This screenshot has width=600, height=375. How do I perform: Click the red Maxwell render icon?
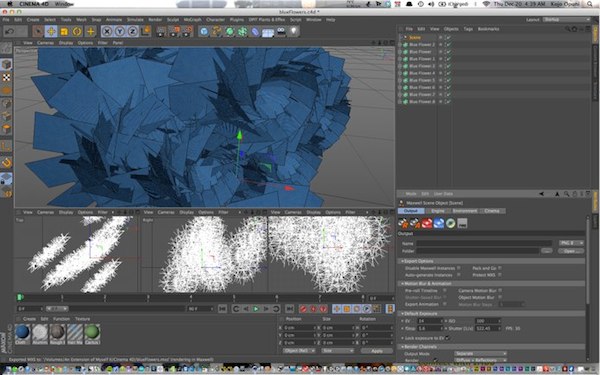(427, 223)
